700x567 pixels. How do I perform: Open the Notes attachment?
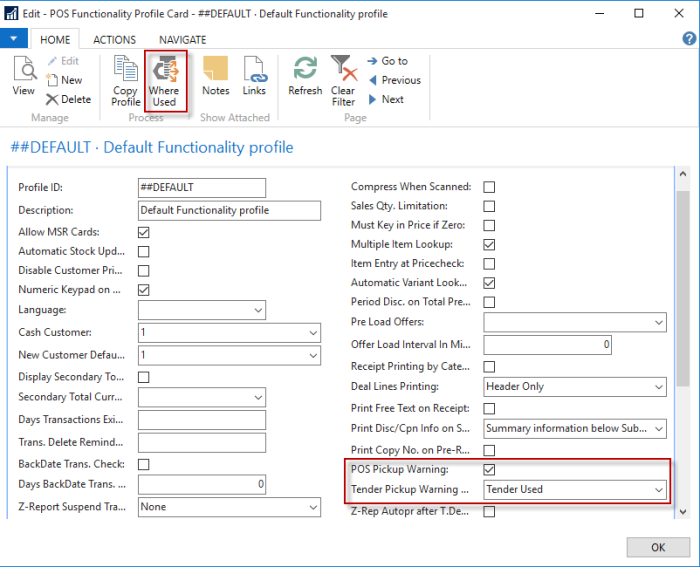pos(216,78)
